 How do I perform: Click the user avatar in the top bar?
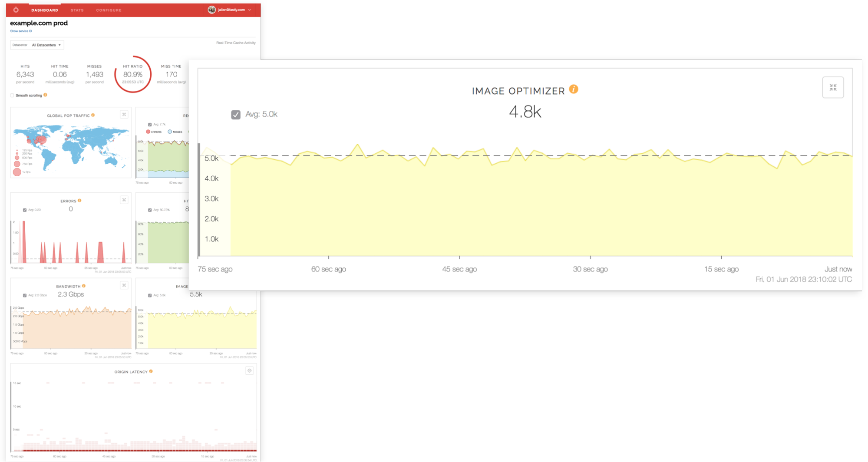point(211,10)
